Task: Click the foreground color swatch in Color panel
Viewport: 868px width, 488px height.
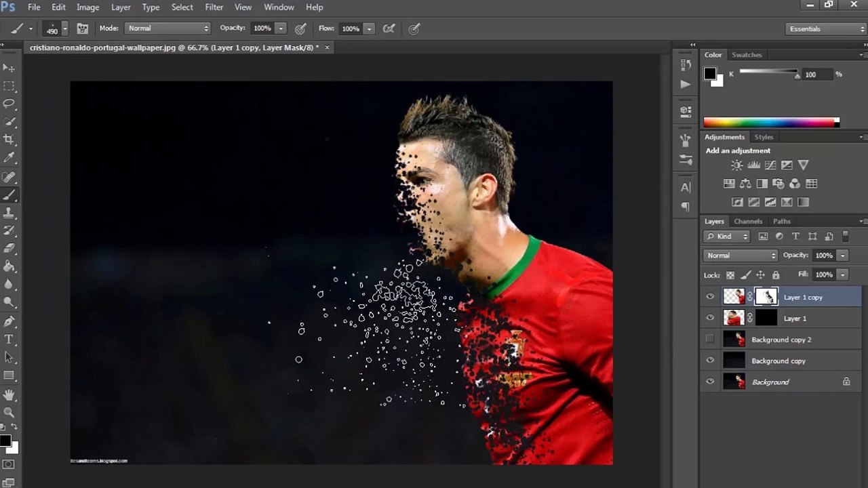Action: (x=710, y=73)
